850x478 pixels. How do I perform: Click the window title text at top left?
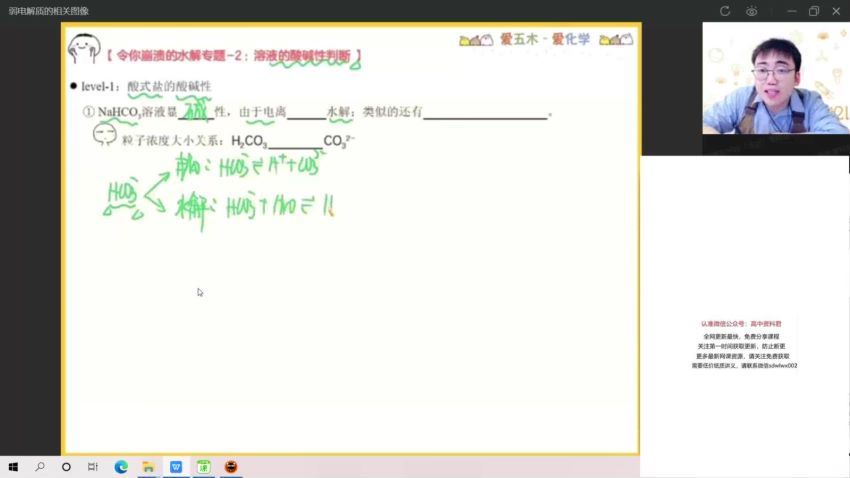point(49,11)
